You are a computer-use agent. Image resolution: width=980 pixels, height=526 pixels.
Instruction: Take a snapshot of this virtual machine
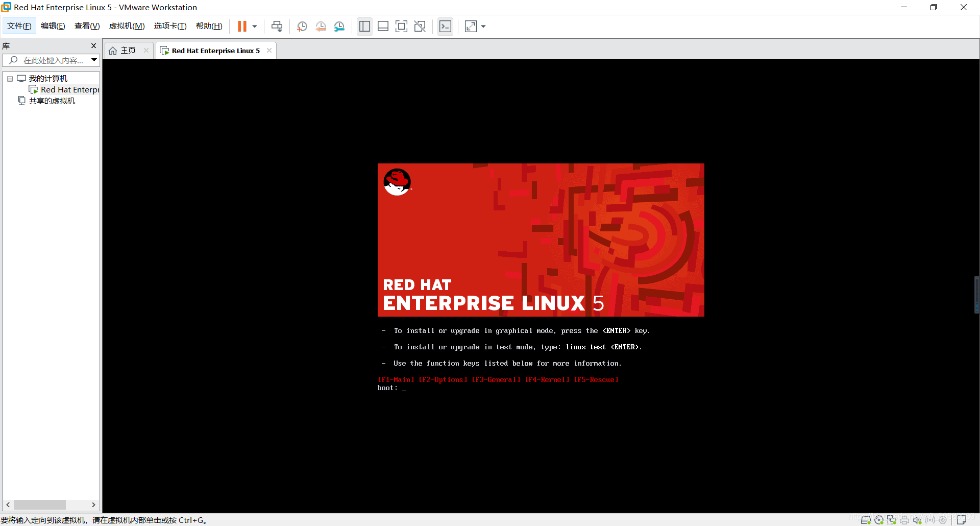[x=302, y=27]
